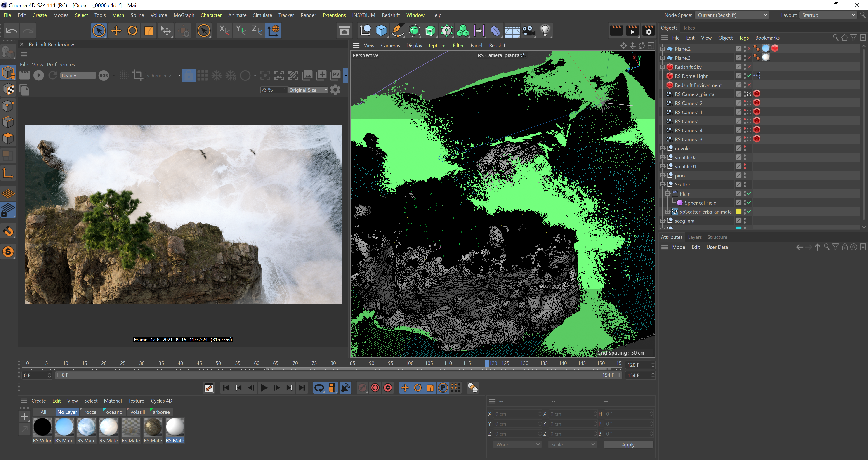
Task: Open Edit Render Settings icon
Action: tap(649, 31)
